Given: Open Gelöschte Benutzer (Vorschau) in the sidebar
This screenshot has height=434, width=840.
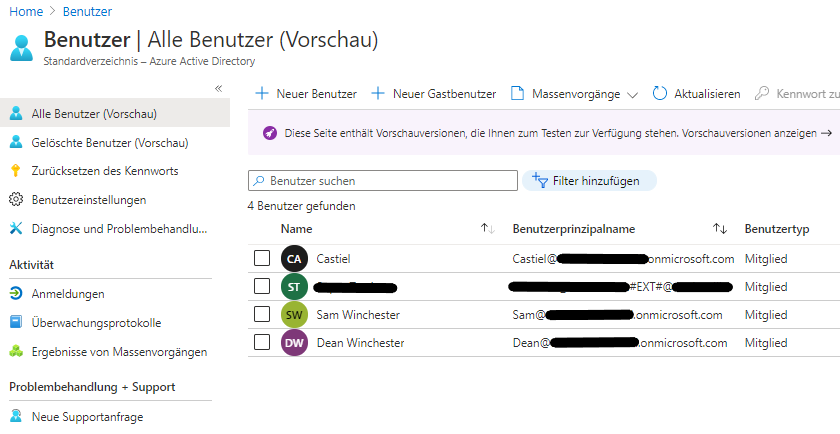Looking at the screenshot, I should (x=110, y=143).
